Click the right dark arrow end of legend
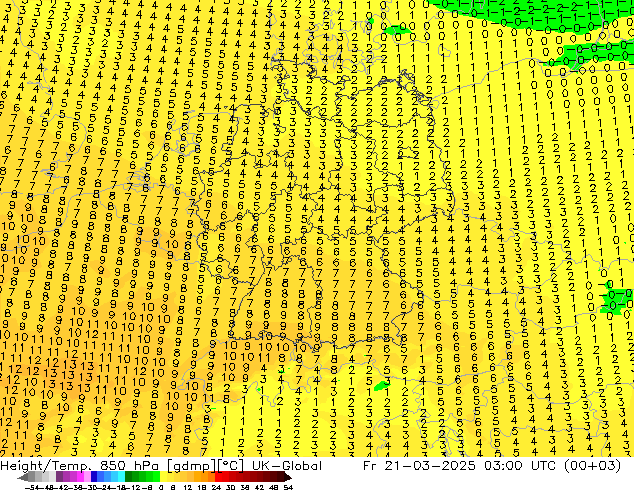The image size is (634, 490). point(288,477)
